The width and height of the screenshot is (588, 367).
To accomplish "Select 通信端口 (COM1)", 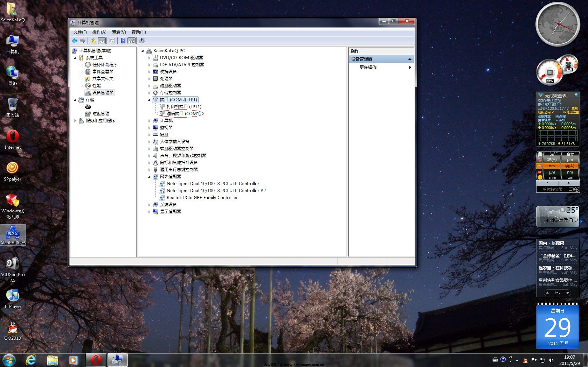I will click(183, 114).
